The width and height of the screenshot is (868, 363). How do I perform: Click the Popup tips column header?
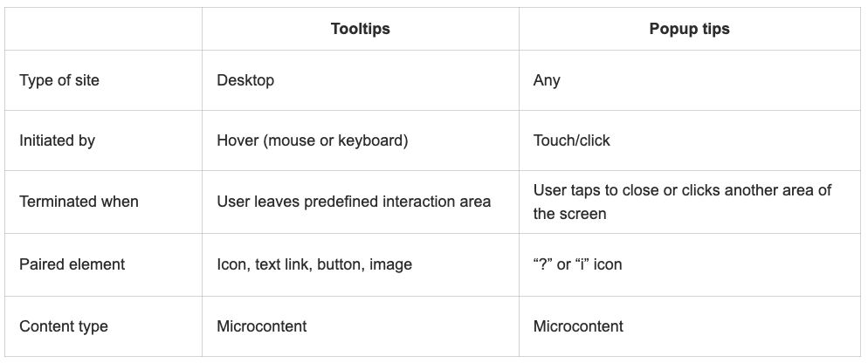pyautogui.click(x=689, y=29)
